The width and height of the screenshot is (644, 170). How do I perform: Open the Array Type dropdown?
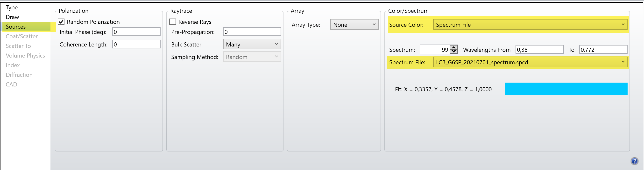pos(354,24)
